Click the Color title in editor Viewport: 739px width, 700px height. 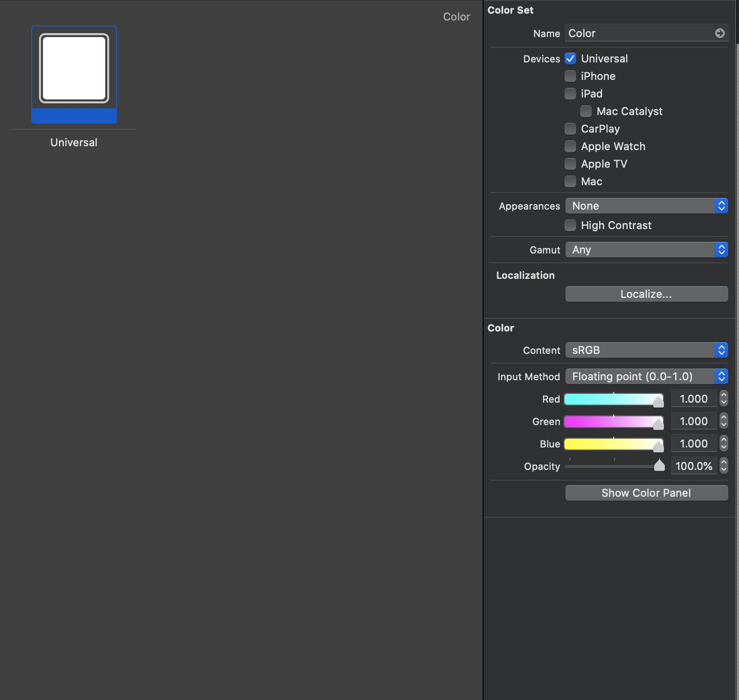click(x=456, y=17)
